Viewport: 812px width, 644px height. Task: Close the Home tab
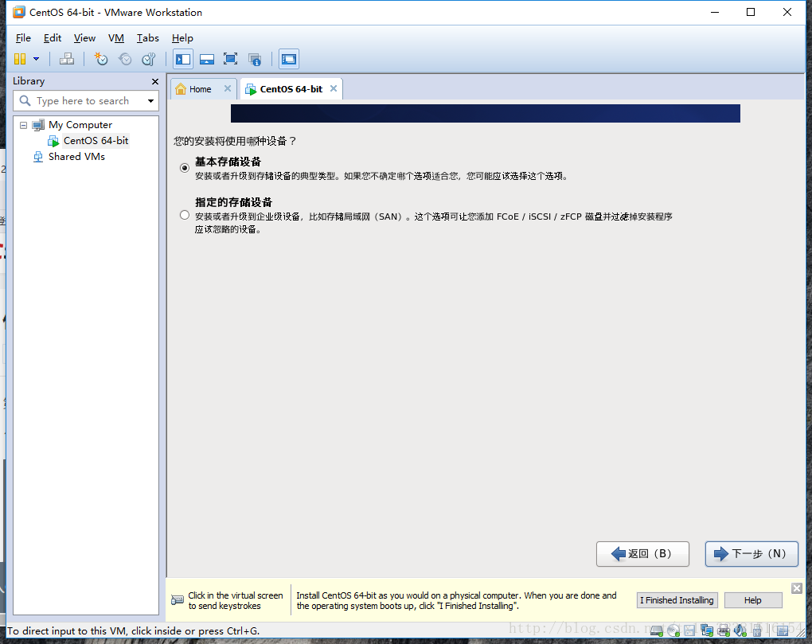(x=228, y=88)
